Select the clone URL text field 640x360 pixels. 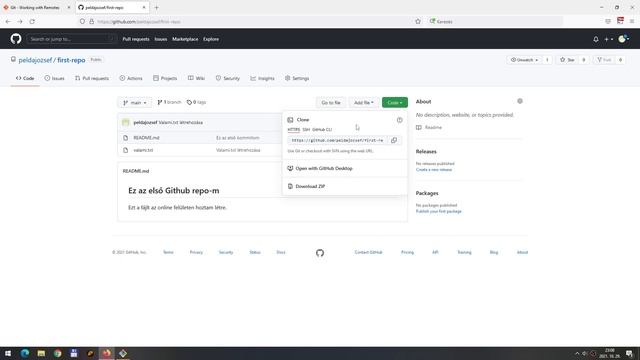coord(337,140)
